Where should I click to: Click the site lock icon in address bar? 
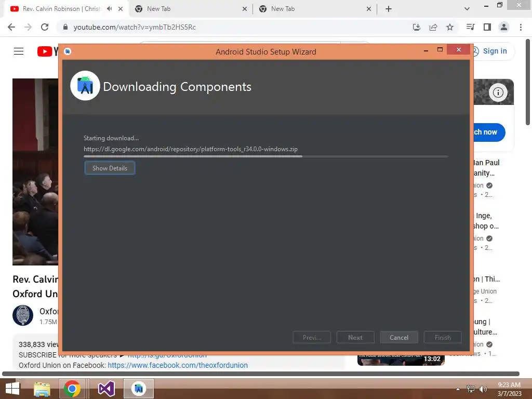pos(65,27)
